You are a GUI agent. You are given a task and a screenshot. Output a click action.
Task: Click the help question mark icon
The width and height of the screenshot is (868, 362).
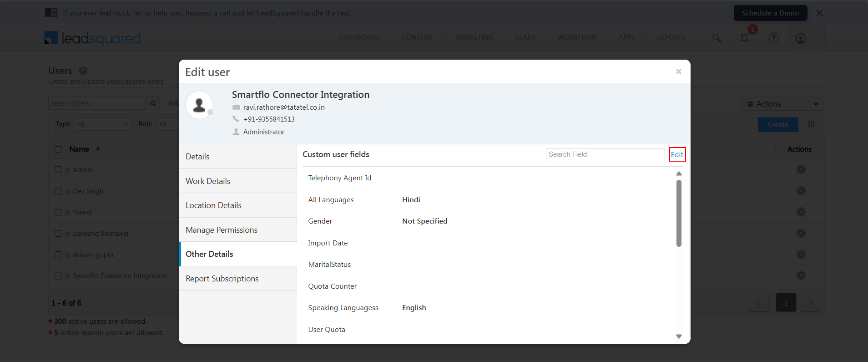click(773, 38)
